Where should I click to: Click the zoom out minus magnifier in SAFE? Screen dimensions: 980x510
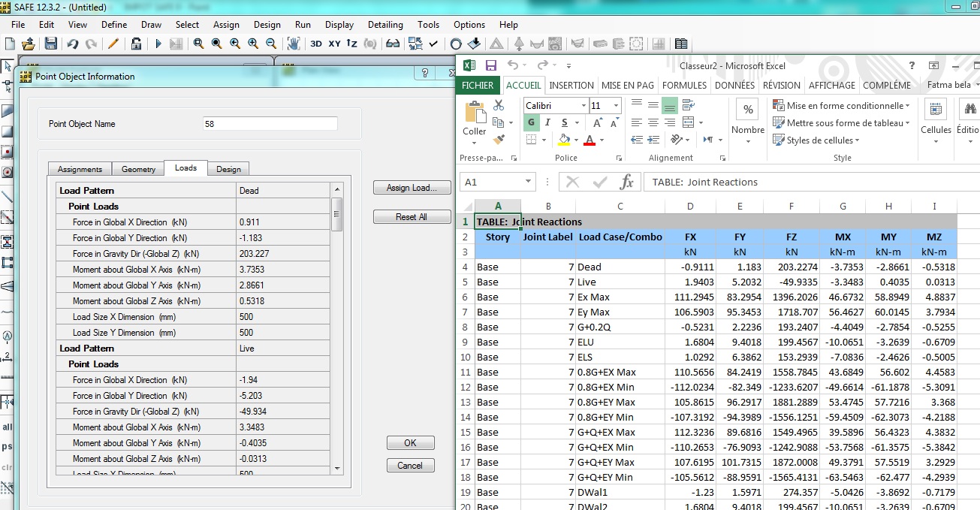271,44
